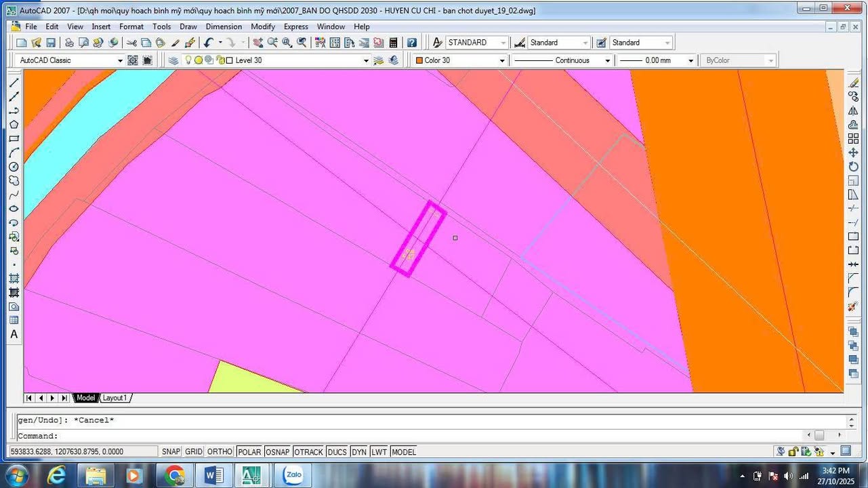Click the Pan Realtime hand icon
The height and width of the screenshot is (488, 868).
click(257, 42)
